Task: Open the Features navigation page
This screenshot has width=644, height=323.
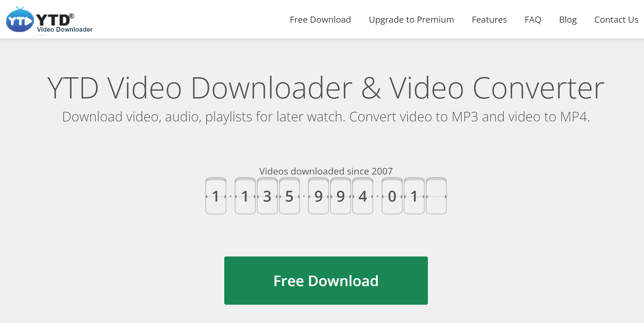Action: click(489, 19)
